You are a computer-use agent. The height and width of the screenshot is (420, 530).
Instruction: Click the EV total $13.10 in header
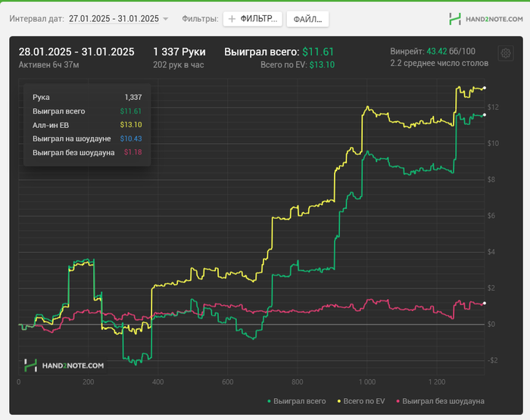coord(322,65)
